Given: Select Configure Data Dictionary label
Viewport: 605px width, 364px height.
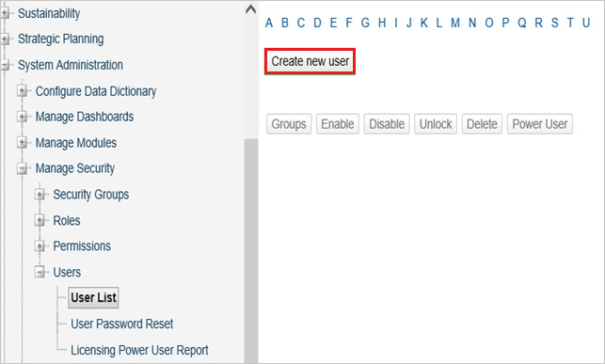Looking at the screenshot, I should 96,91.
